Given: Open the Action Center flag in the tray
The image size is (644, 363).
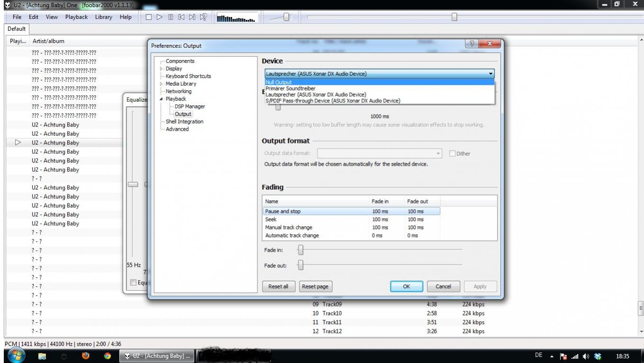Looking at the screenshot, I should pyautogui.click(x=563, y=356).
